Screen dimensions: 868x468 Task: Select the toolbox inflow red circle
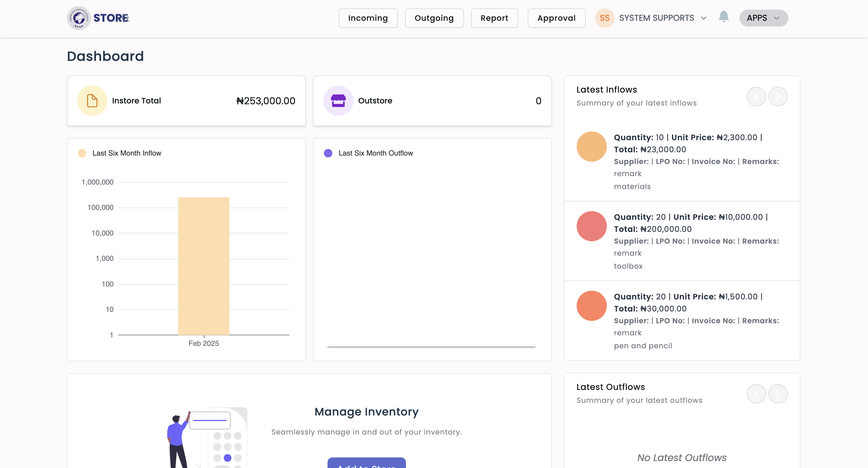click(x=591, y=226)
